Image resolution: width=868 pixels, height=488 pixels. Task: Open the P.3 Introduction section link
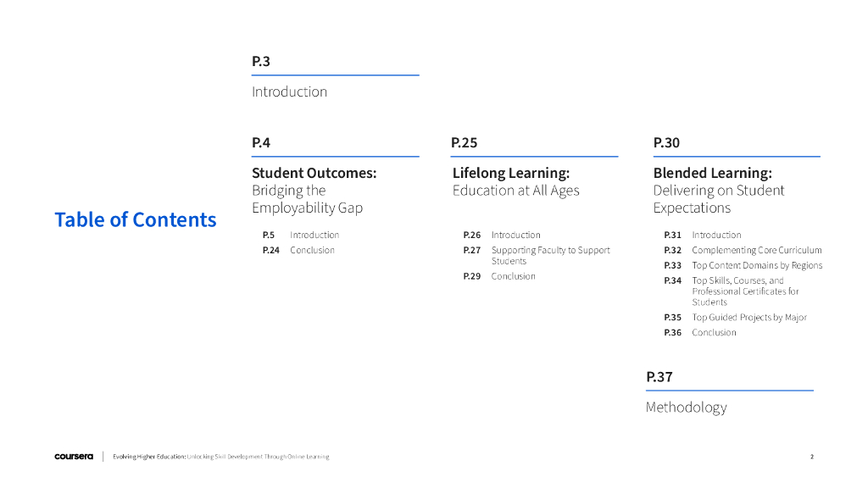point(289,91)
